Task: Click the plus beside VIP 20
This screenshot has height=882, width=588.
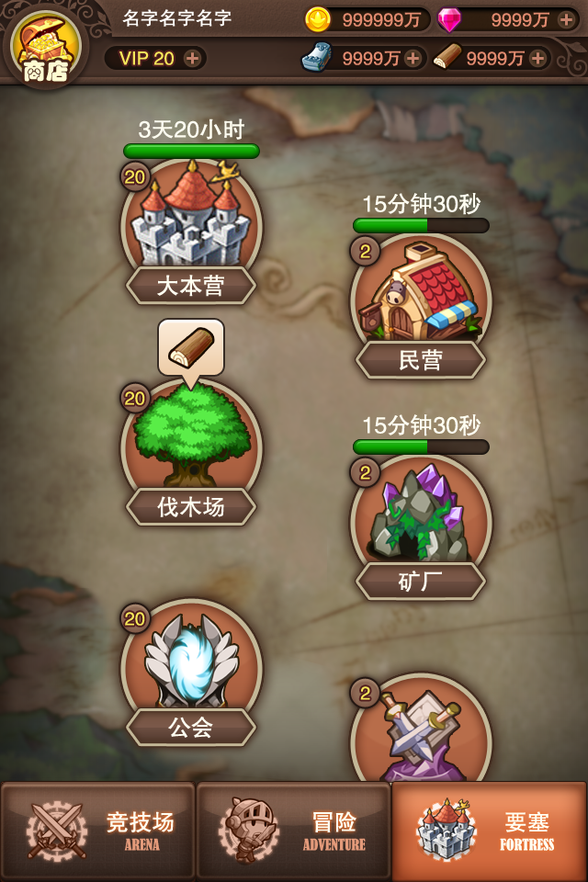Action: coord(192,59)
